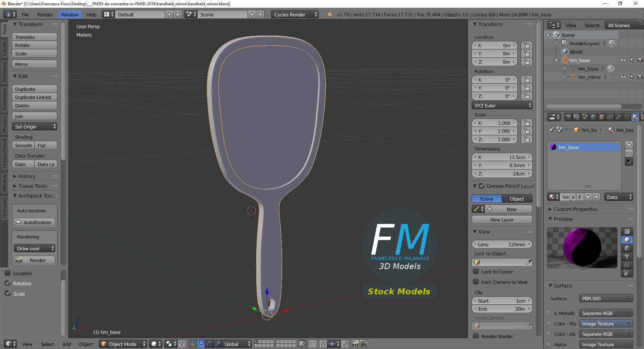
Task: Open the Global transform orientation dropdown
Action: 237,344
